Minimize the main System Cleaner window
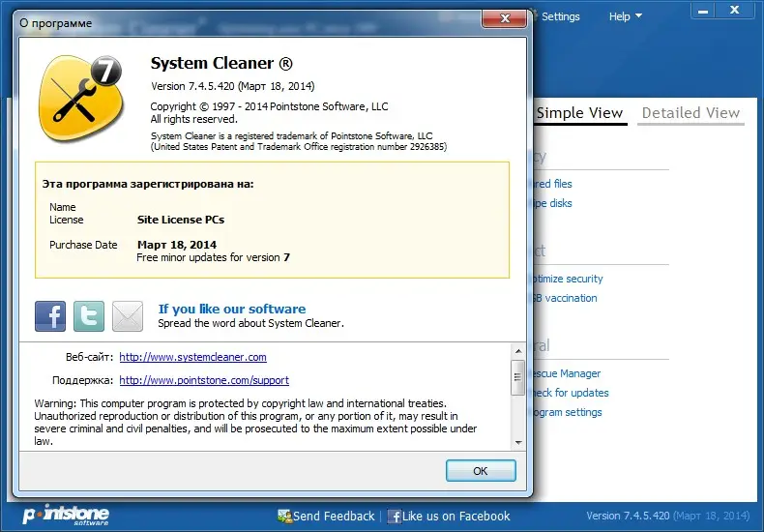Image resolution: width=764 pixels, height=532 pixels. pos(703,11)
